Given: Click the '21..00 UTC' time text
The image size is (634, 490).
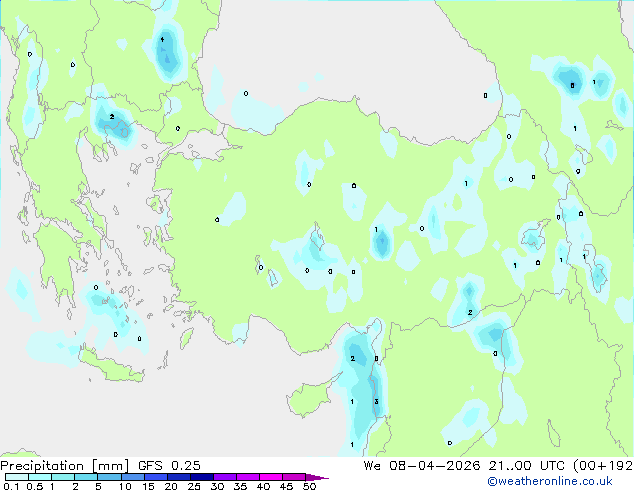Looking at the screenshot, I should click(x=526, y=466).
